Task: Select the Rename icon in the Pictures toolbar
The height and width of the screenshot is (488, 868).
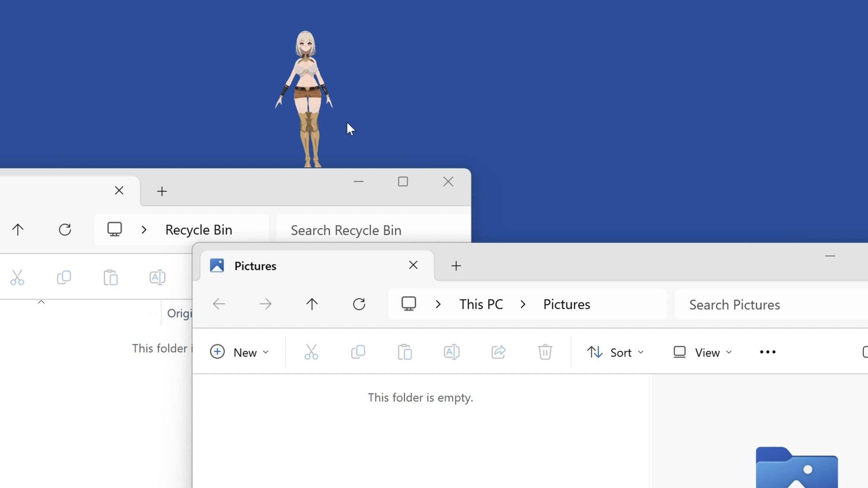Action: point(451,352)
